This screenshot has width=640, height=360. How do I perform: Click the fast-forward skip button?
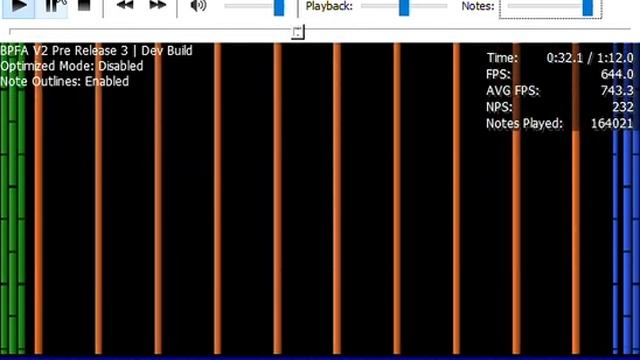tap(158, 6)
